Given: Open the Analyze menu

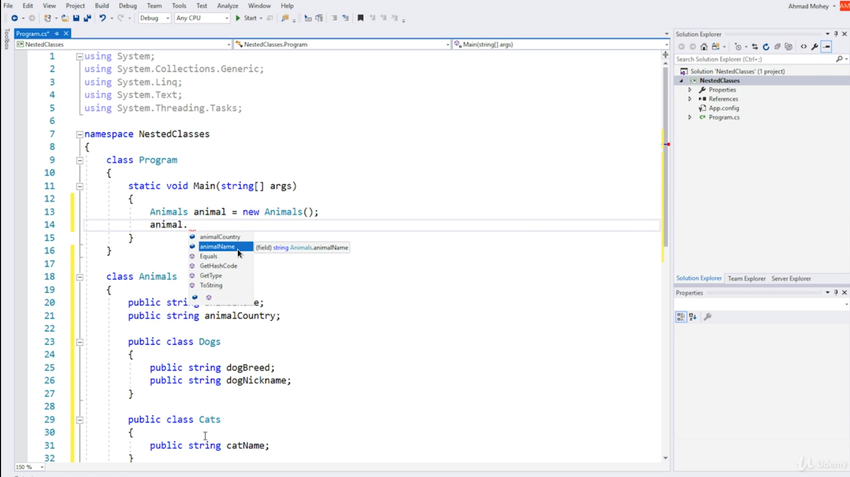Looking at the screenshot, I should tap(228, 6).
